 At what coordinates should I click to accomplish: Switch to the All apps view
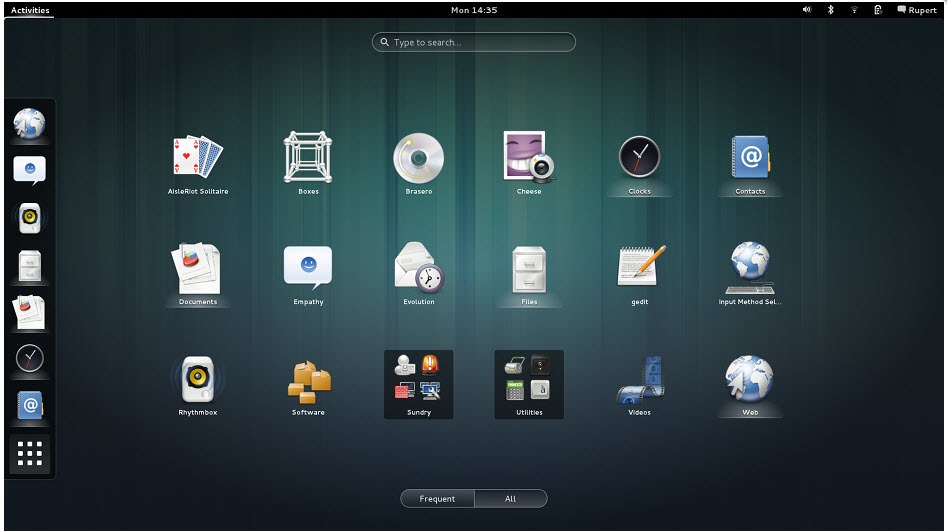[x=511, y=499]
